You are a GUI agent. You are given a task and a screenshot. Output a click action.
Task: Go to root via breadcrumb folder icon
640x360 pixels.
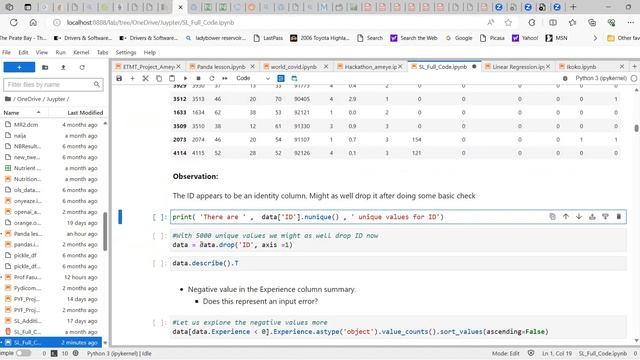tap(8, 99)
